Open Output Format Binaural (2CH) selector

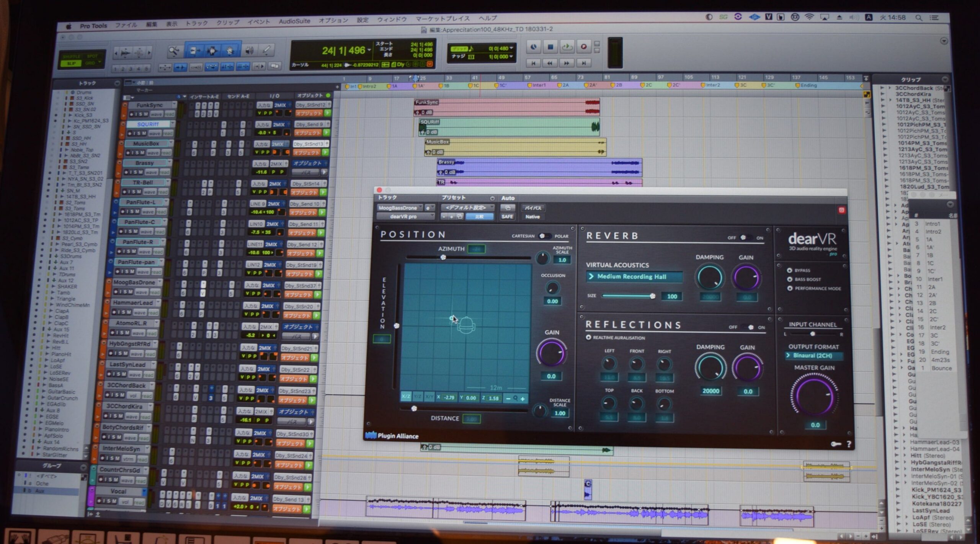(814, 355)
